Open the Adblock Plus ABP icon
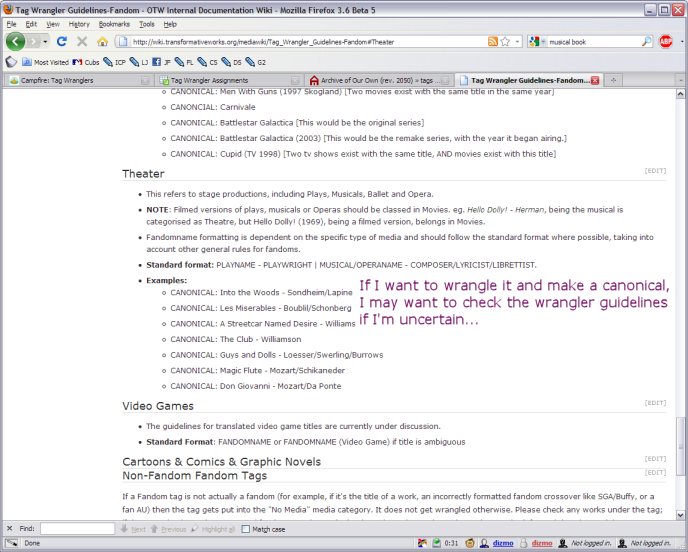The image size is (688, 552). [666, 42]
